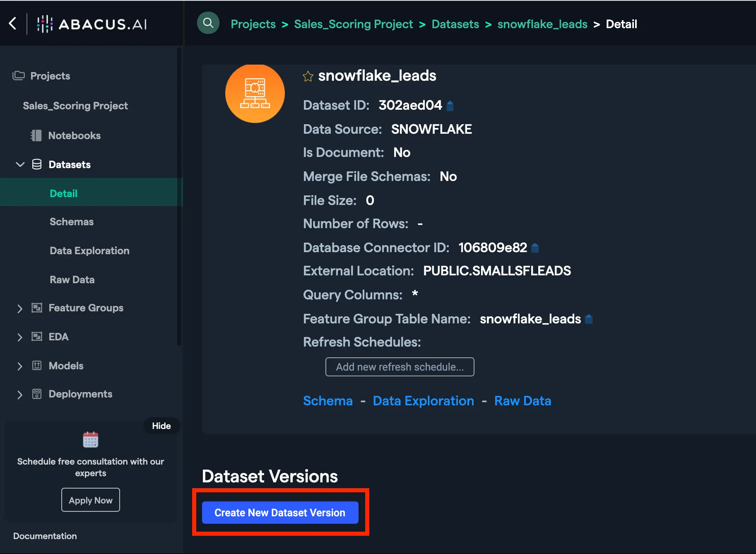Click the search magnifier icon
This screenshot has width=756, height=554.
pyautogui.click(x=208, y=23)
